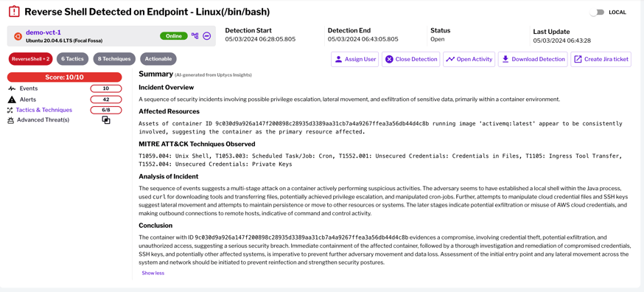Select the Actionable tag
Viewport: 644px width, 292px height.
158,59
